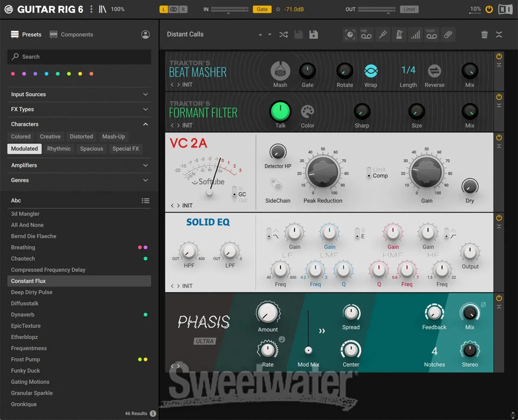The height and width of the screenshot is (420, 518).
Task: Click the Mash button on Beat Masher
Action: point(280,71)
